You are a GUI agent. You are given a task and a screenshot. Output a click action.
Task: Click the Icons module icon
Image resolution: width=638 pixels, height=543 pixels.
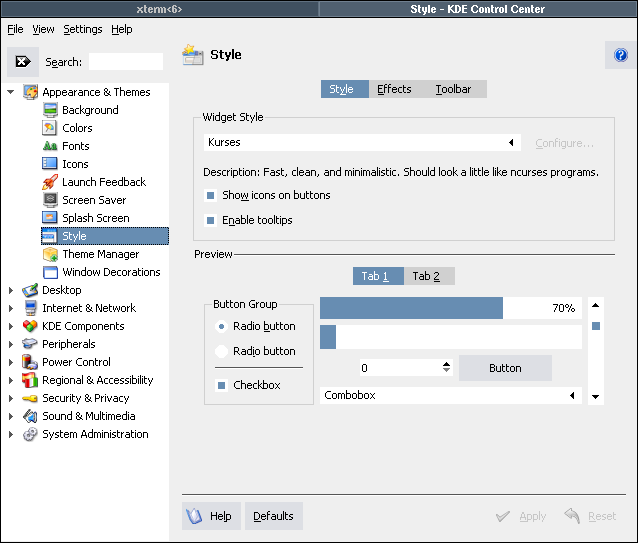coord(50,164)
